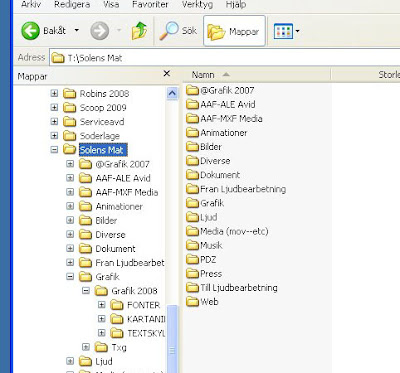Select Robins 2008 in the folder tree
The width and height of the screenshot is (400, 373).
click(104, 94)
